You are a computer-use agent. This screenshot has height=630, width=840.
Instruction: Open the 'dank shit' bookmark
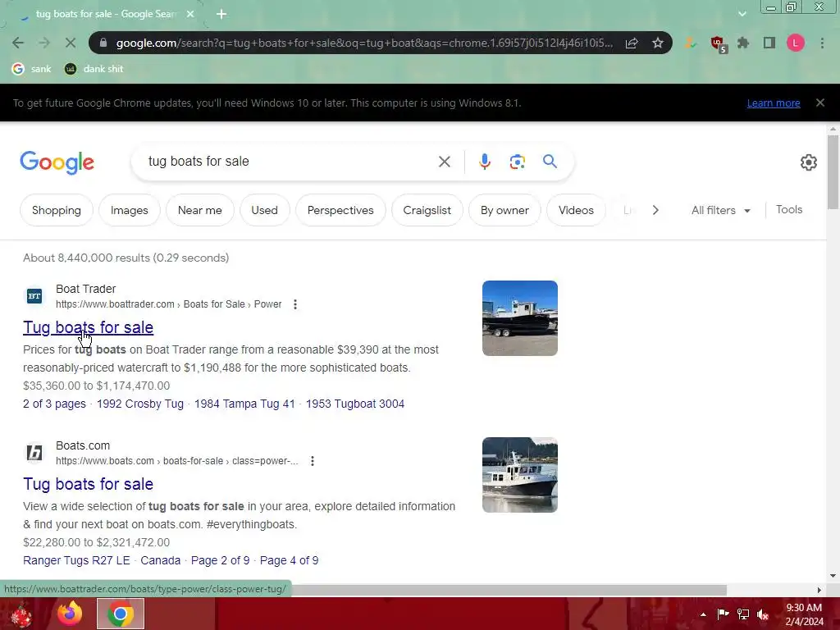[x=94, y=69]
